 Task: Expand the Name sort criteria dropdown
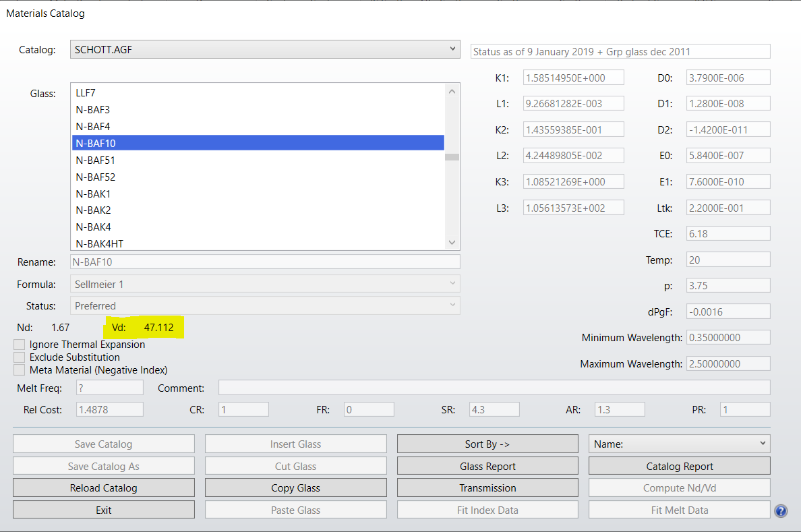point(679,444)
